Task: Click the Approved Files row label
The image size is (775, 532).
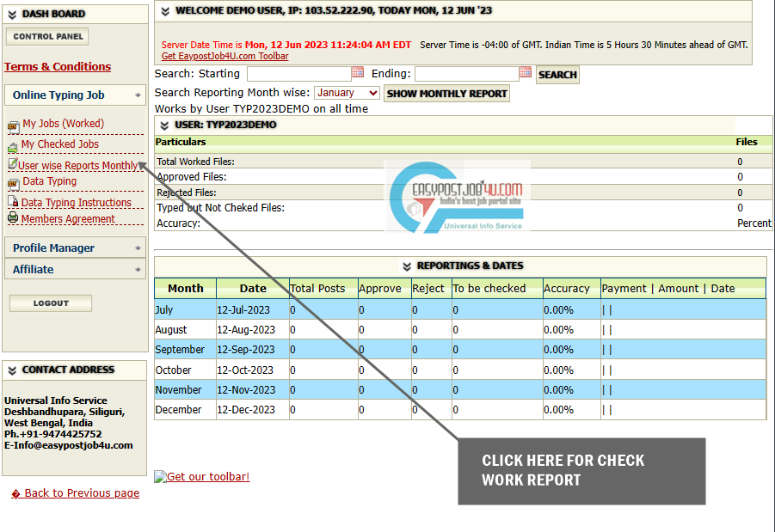Action: (192, 177)
